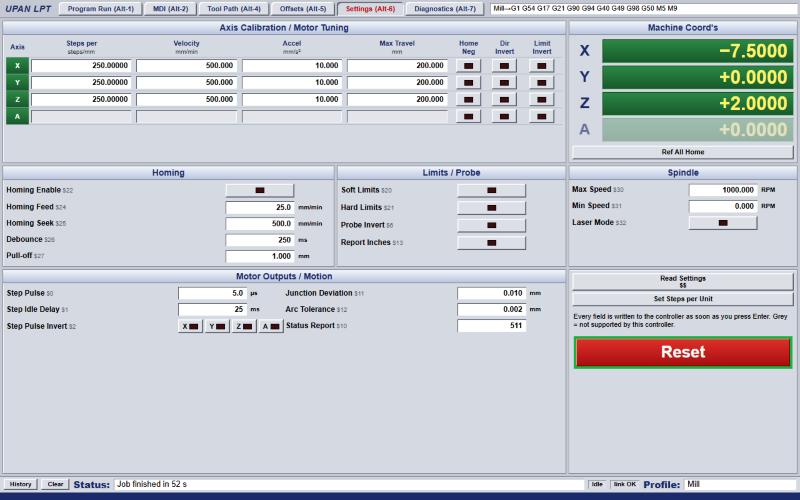Viewport: 800px width, 500px height.
Task: Click Set Steps per Unit button
Action: (x=683, y=299)
